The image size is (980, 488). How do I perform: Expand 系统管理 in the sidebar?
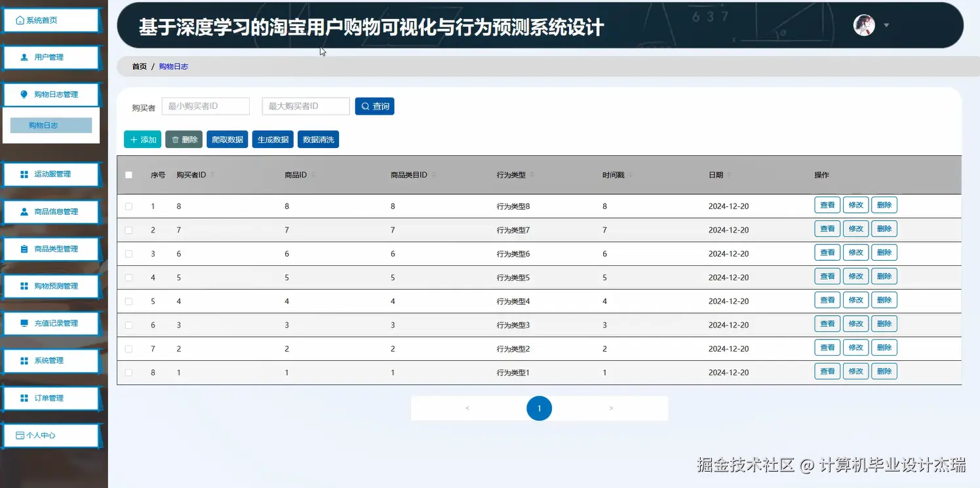[50, 361]
